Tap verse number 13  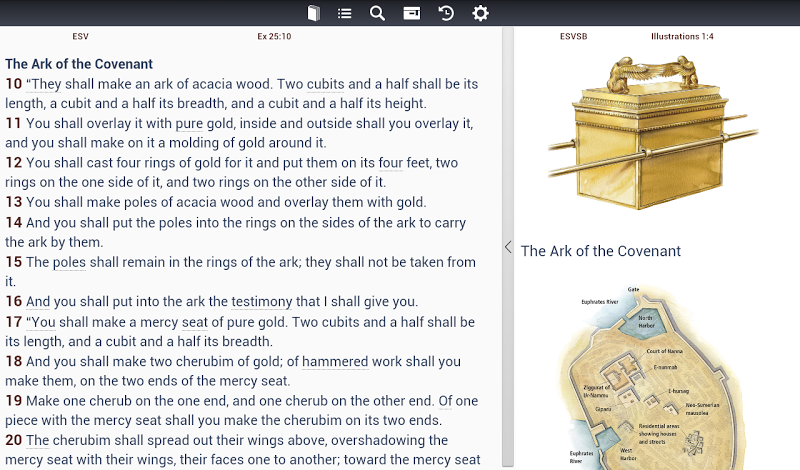coord(14,202)
